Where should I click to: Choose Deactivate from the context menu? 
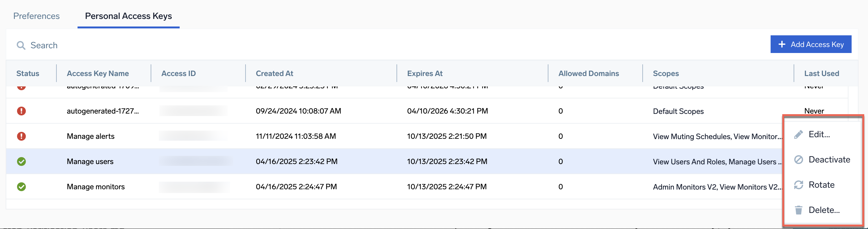pyautogui.click(x=829, y=160)
